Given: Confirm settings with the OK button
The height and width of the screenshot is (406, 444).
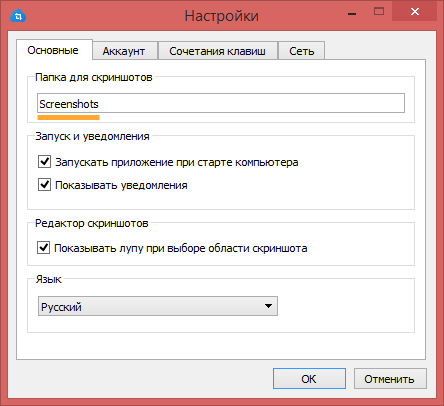Looking at the screenshot, I should [x=309, y=379].
